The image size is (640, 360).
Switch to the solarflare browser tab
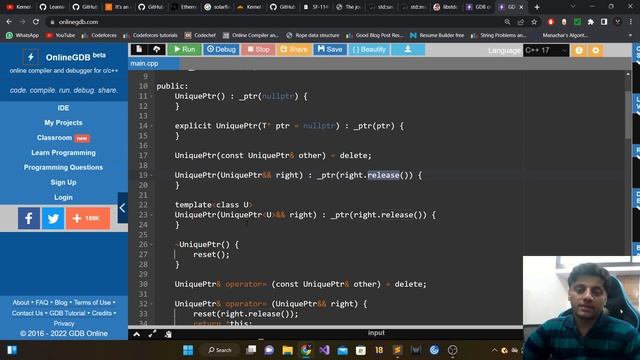tap(218, 7)
